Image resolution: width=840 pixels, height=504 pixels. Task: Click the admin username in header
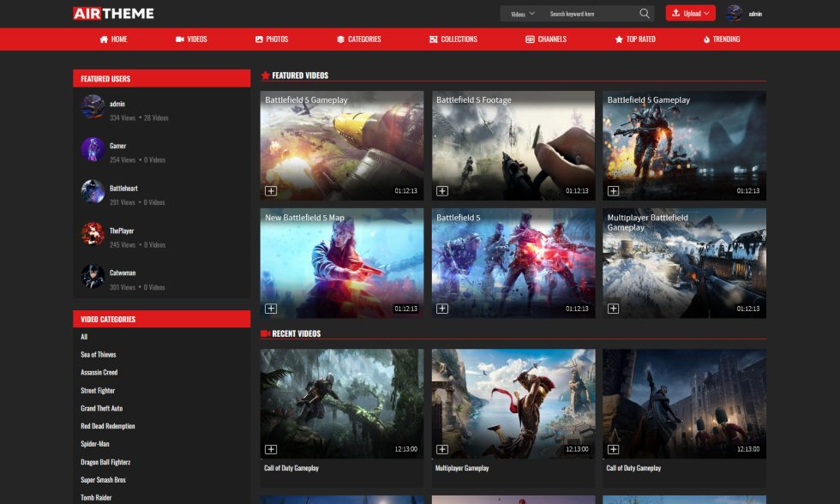(x=755, y=14)
